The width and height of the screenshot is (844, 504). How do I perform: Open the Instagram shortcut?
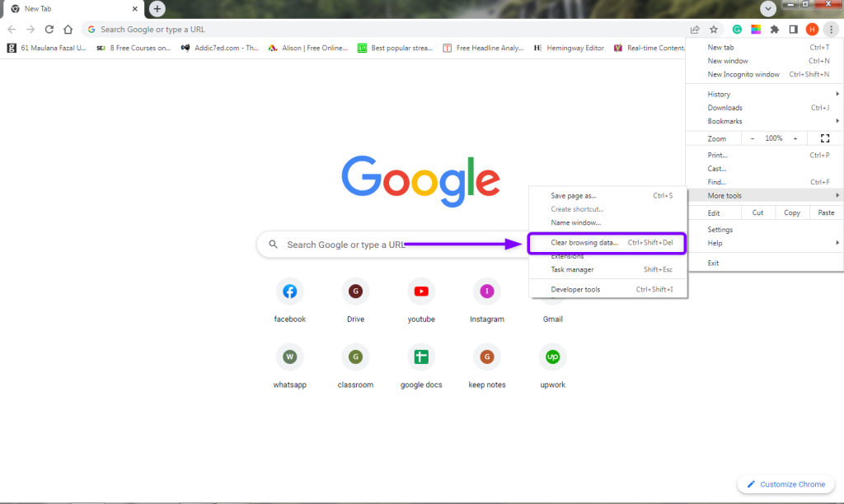click(x=486, y=301)
